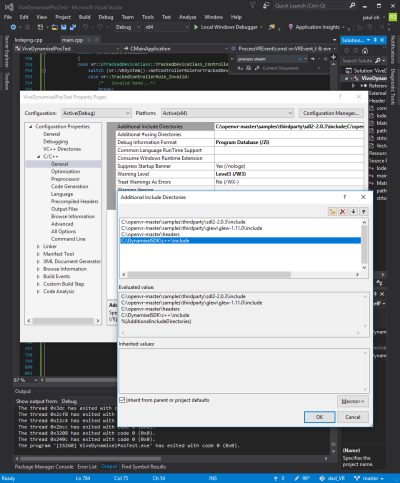The image size is (400, 483).
Task: Open the Analyze menu
Action: (187, 17)
